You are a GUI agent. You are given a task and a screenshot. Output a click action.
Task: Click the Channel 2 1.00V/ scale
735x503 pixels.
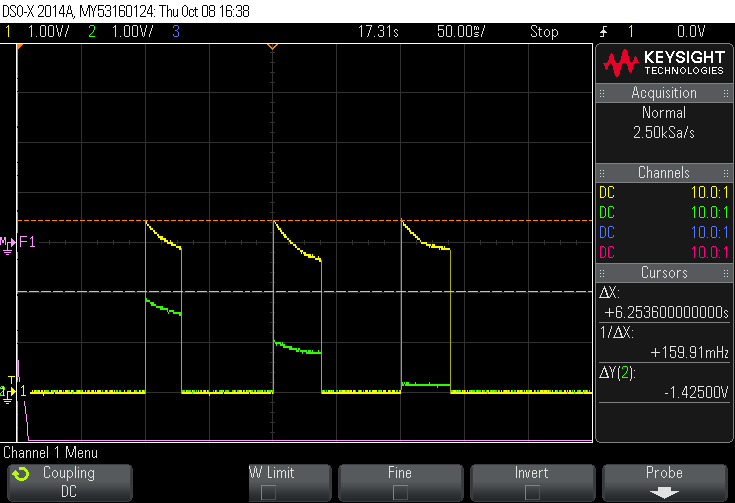click(x=132, y=32)
